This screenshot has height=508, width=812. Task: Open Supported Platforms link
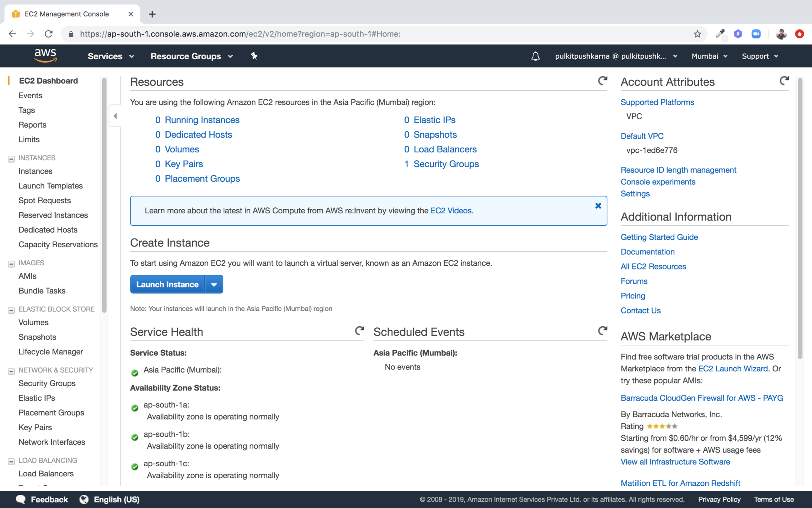click(x=657, y=102)
